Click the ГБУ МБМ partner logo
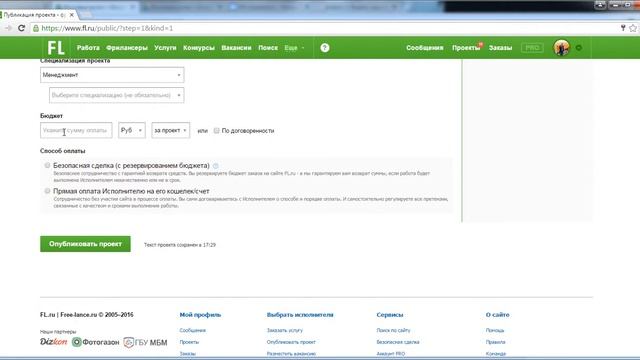640x360 pixels. point(145,342)
